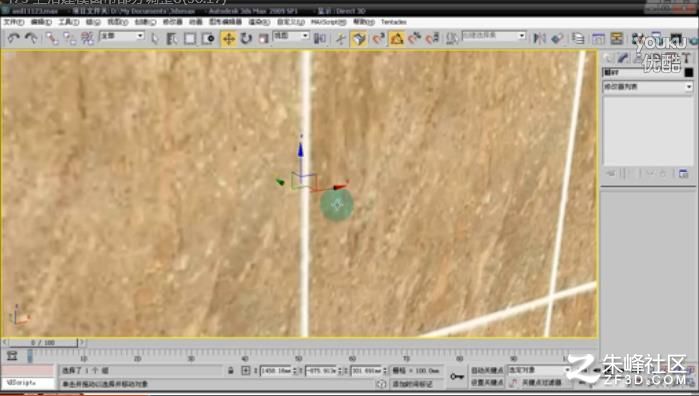Toggle absolute/offset transform type-in mode
This screenshot has height=396, width=699.
[x=246, y=371]
